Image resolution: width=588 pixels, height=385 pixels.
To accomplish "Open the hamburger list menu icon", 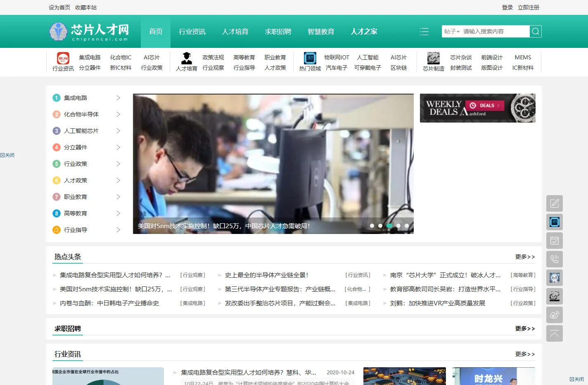I will [x=424, y=31].
